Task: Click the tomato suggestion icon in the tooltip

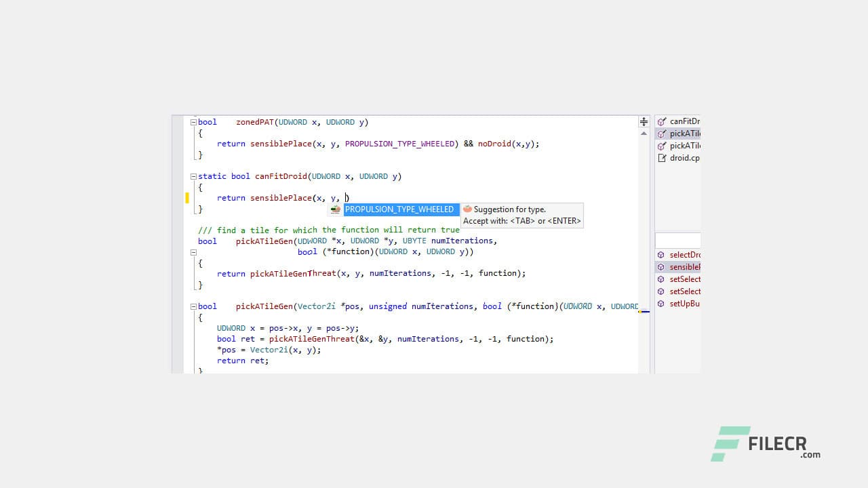Action: pos(468,209)
